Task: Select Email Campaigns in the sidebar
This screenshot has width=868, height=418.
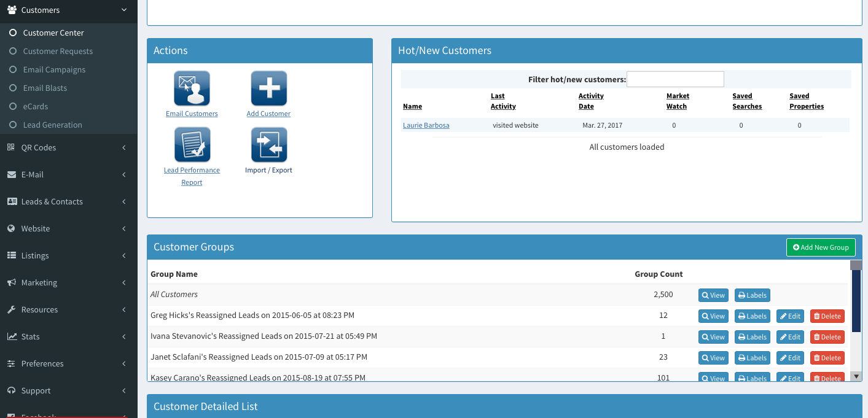Action: point(55,69)
